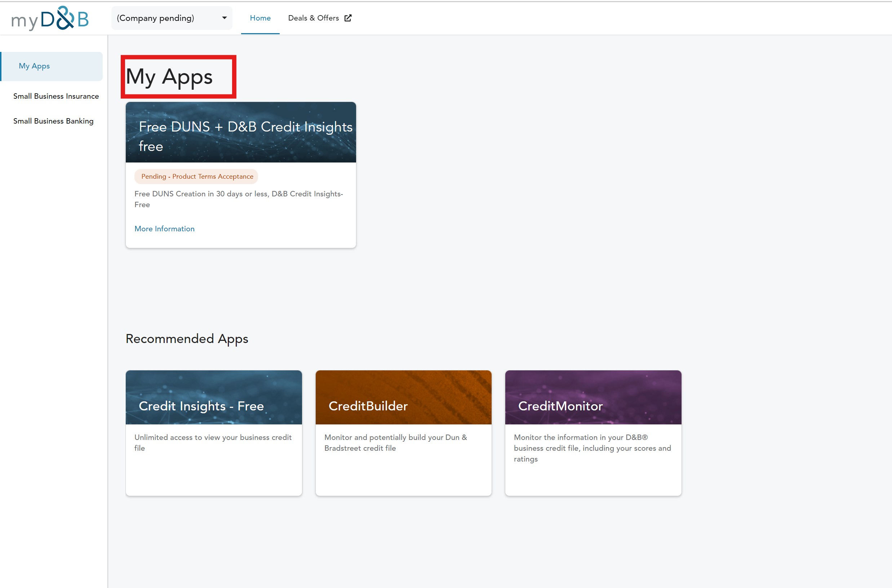Click the company dropdown caret arrow
The width and height of the screenshot is (892, 588).
click(x=224, y=18)
